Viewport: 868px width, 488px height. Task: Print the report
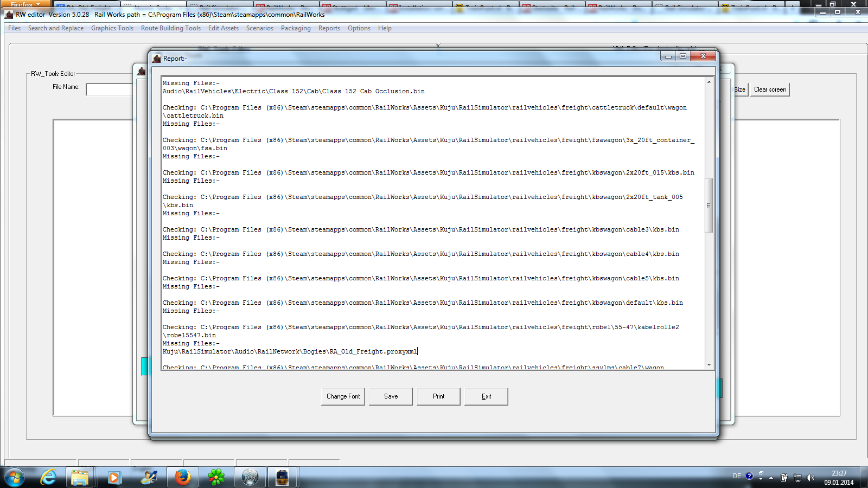point(438,396)
